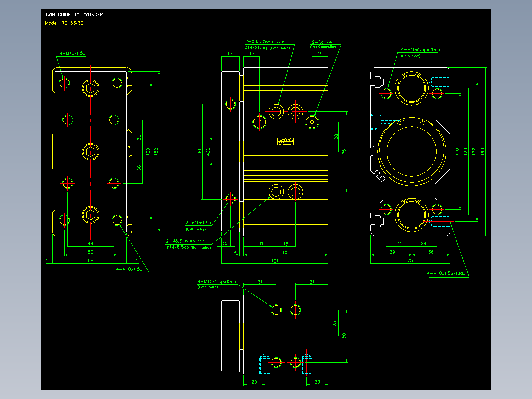This screenshot has height=399, width=532.
Task: Select the '44' horizontal dimension
Action: tap(91, 243)
